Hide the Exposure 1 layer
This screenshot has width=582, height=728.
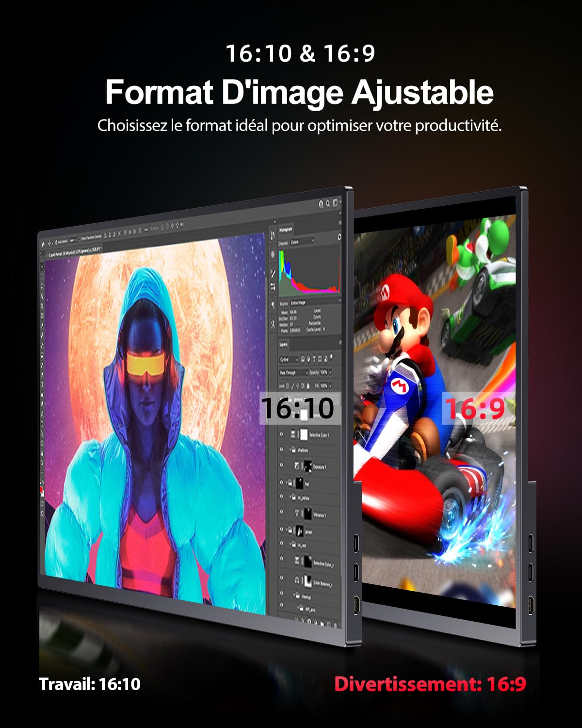pyautogui.click(x=281, y=465)
